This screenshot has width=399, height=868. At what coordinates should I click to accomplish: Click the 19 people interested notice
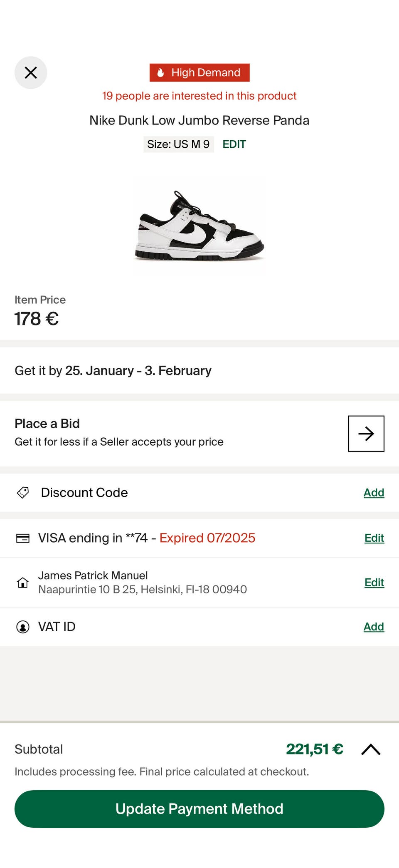(199, 96)
